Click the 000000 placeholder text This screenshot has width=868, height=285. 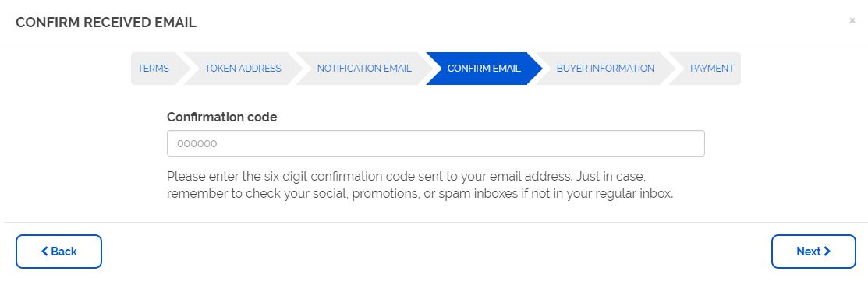[x=197, y=144]
